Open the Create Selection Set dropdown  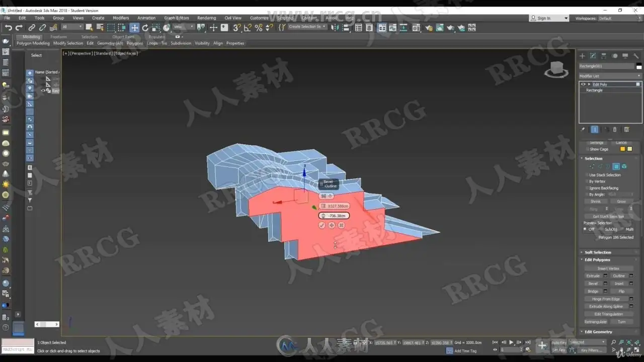coord(307,27)
